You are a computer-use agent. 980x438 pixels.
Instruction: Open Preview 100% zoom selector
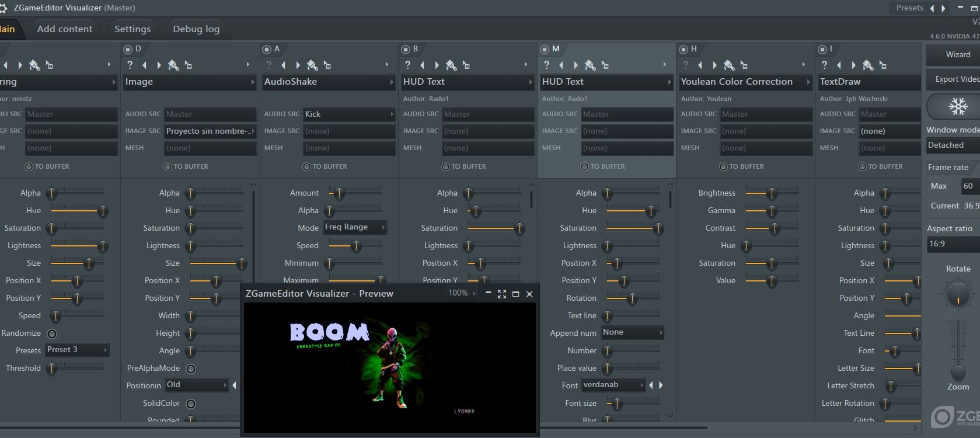click(462, 293)
